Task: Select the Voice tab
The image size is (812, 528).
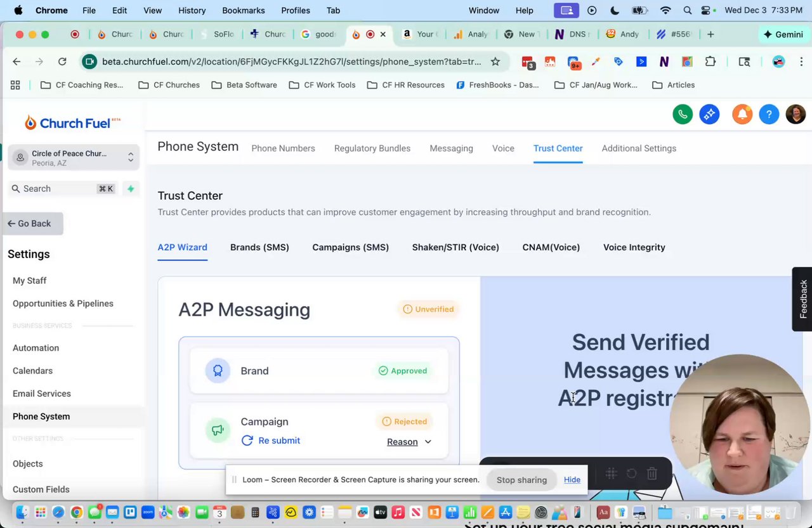Action: click(x=503, y=148)
